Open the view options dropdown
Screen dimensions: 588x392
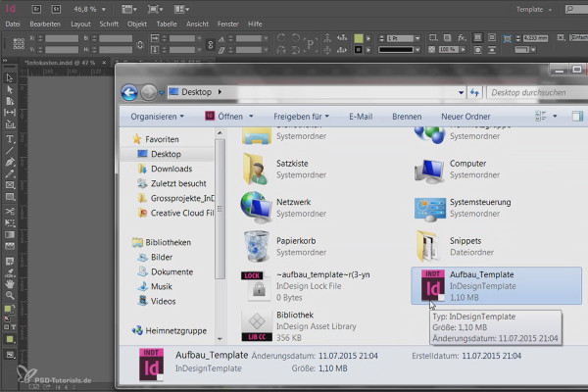pos(128,9)
